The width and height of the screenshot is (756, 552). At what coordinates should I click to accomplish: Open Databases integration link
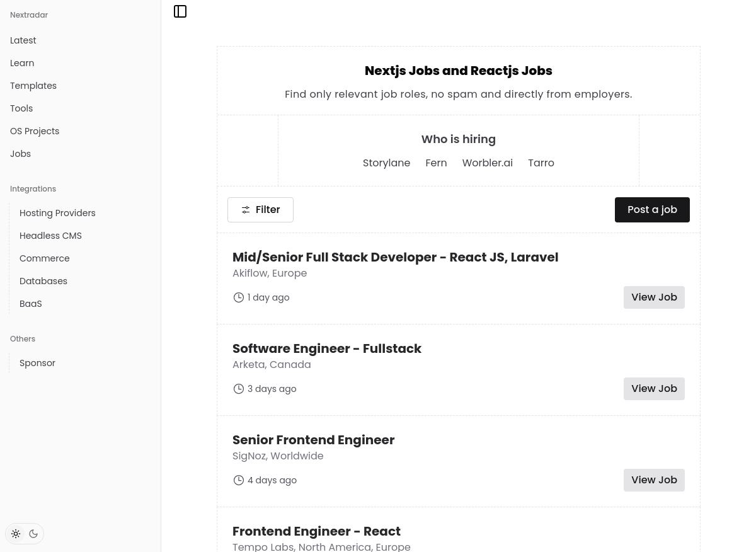click(x=43, y=281)
